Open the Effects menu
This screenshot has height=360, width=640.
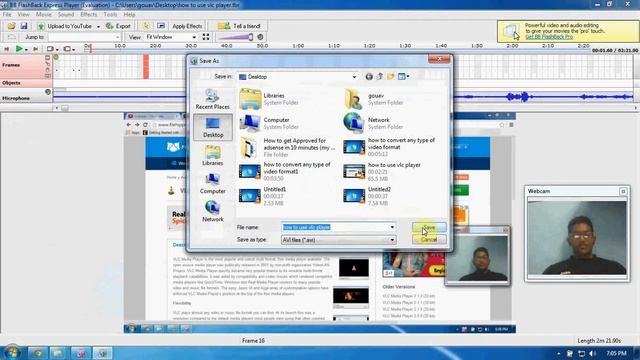tap(89, 14)
